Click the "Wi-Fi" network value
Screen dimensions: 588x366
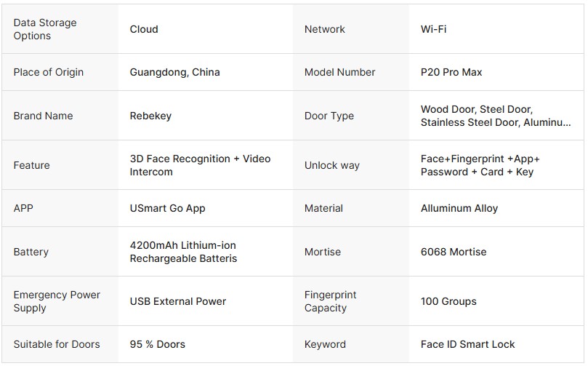click(433, 29)
